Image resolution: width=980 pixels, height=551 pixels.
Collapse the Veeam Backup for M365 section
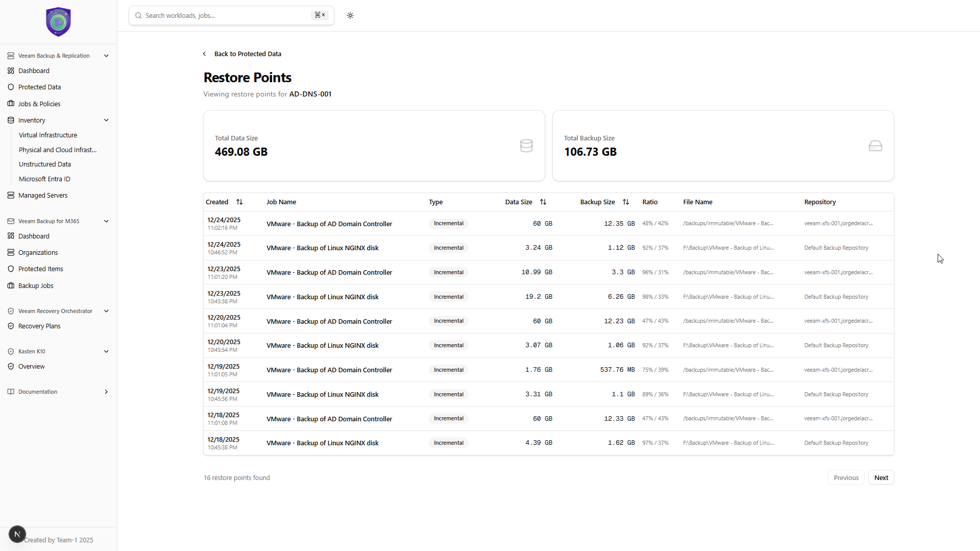106,221
